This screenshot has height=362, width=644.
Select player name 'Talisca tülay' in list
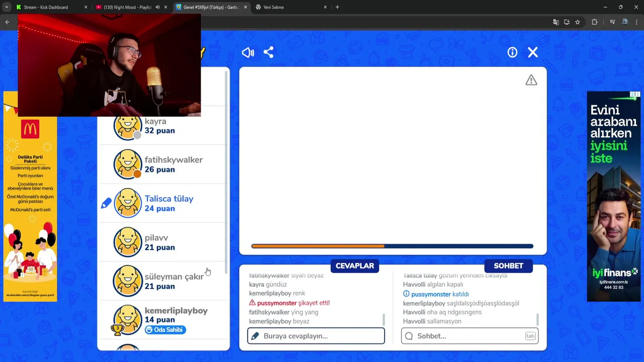point(169,199)
